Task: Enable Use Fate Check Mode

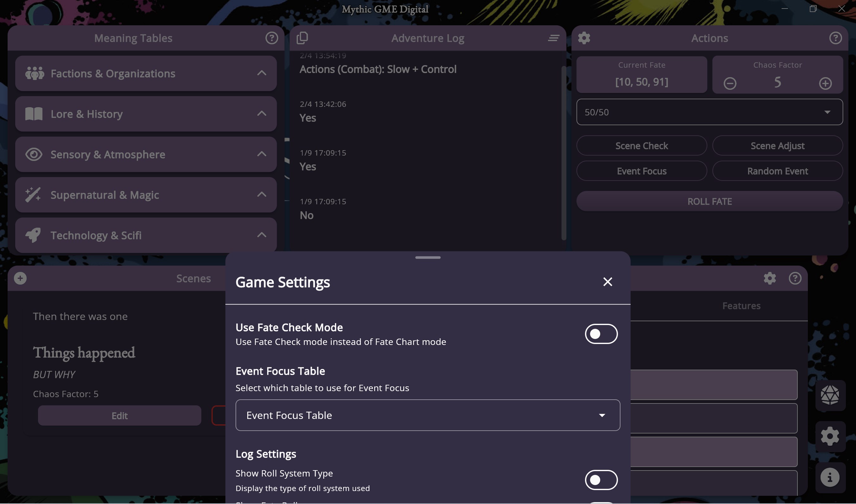Action: 601,334
